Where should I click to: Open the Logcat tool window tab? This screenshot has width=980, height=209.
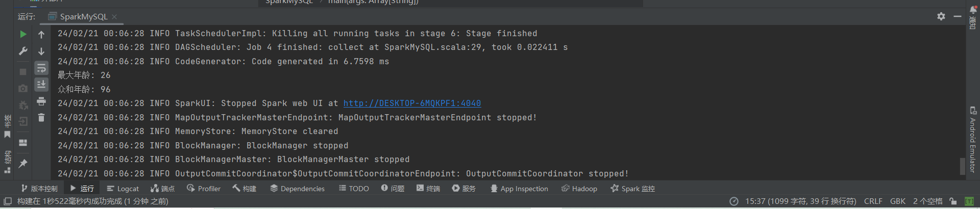[122, 189]
